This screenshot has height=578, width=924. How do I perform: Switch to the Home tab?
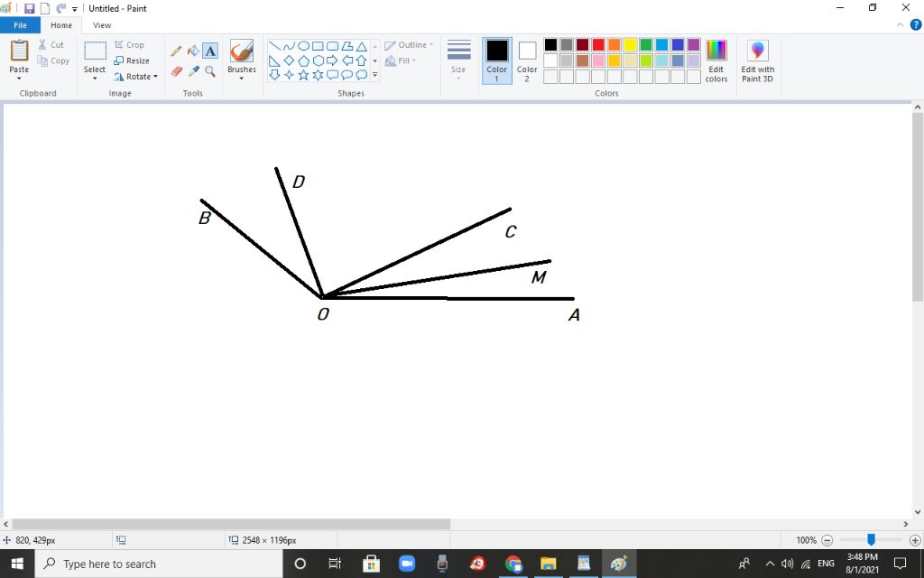pyautogui.click(x=61, y=25)
